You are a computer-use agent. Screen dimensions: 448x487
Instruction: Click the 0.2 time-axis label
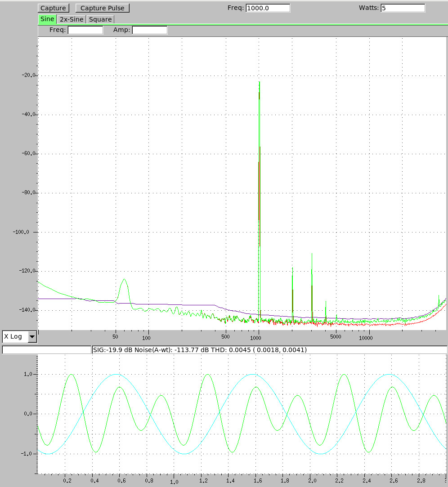(67, 481)
